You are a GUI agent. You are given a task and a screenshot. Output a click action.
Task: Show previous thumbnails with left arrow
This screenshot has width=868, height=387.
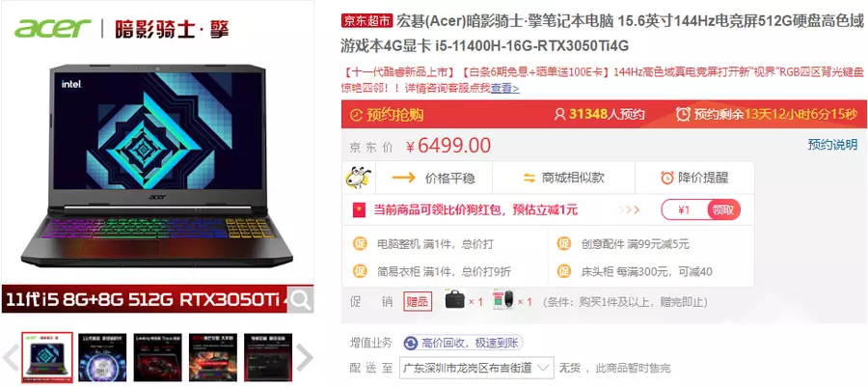click(x=11, y=357)
